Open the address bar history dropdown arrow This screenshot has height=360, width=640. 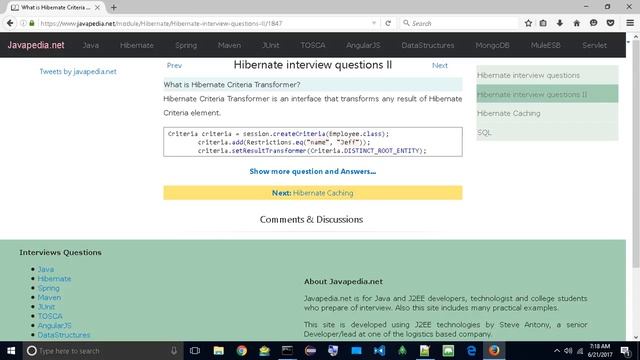pyautogui.click(x=374, y=23)
